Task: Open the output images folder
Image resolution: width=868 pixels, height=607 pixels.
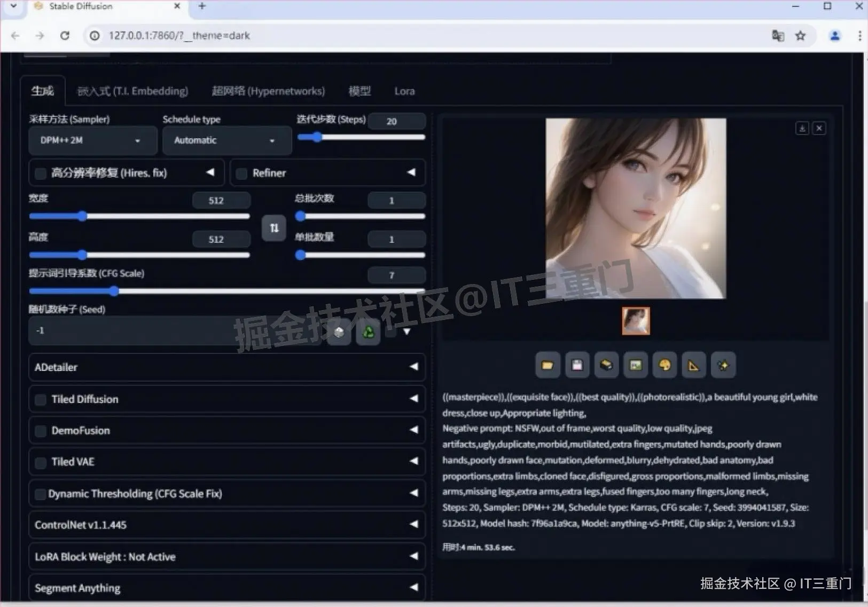Action: (548, 365)
